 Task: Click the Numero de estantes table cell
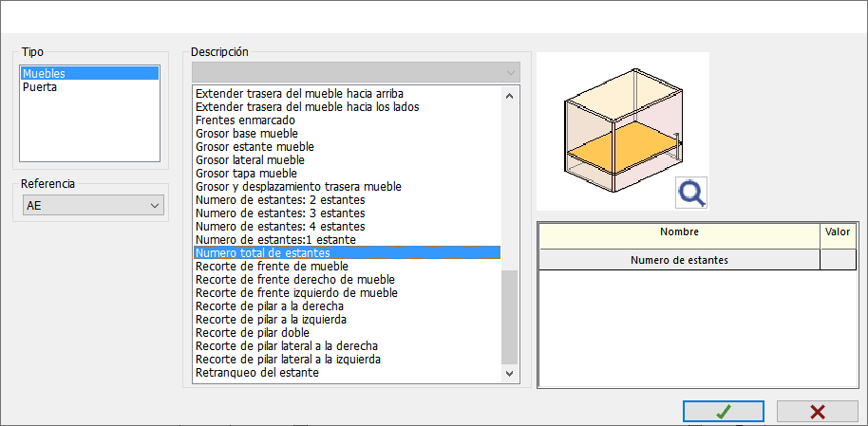679,259
